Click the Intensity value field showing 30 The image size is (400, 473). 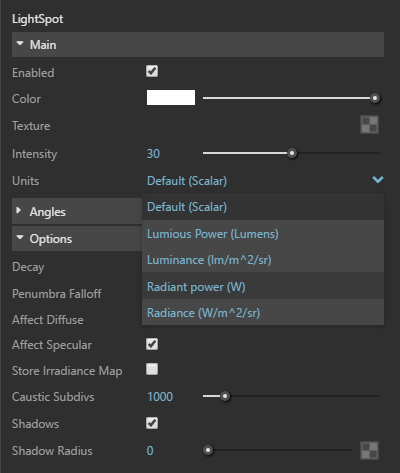click(153, 154)
